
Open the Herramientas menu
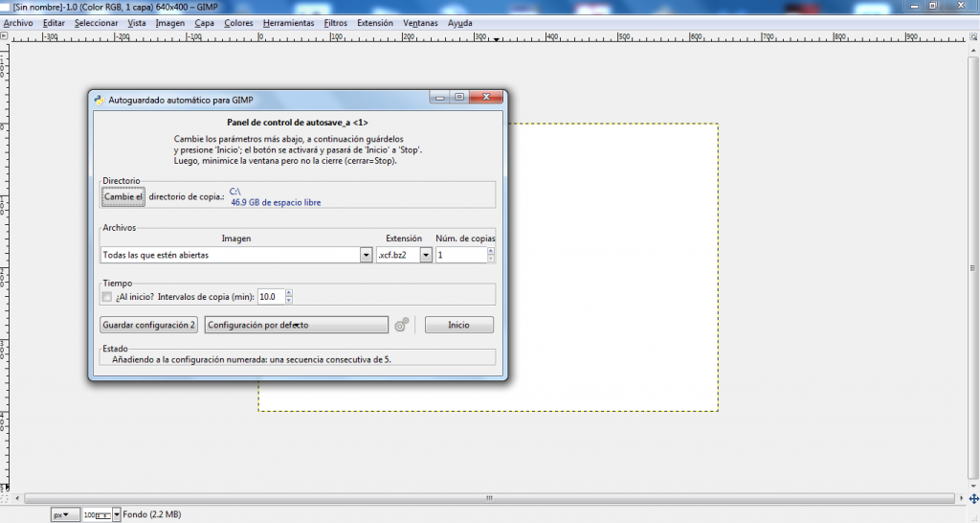(x=288, y=23)
